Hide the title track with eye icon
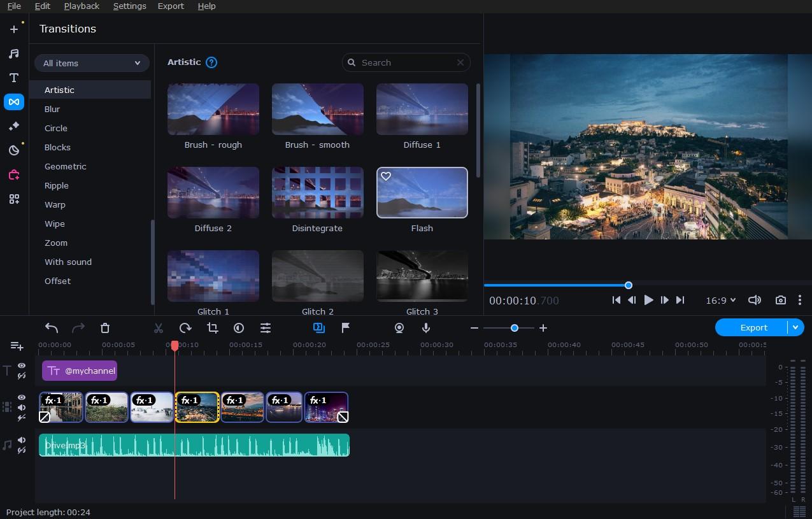This screenshot has height=519, width=812. point(22,366)
